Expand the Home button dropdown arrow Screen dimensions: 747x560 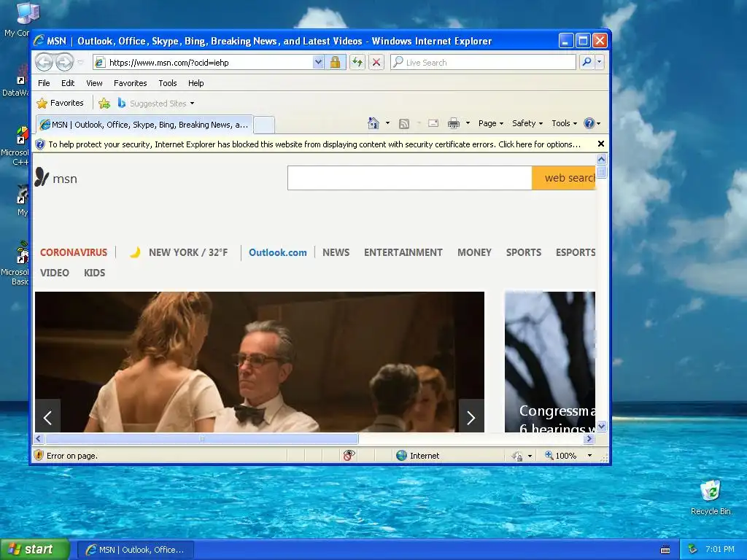[x=388, y=123]
